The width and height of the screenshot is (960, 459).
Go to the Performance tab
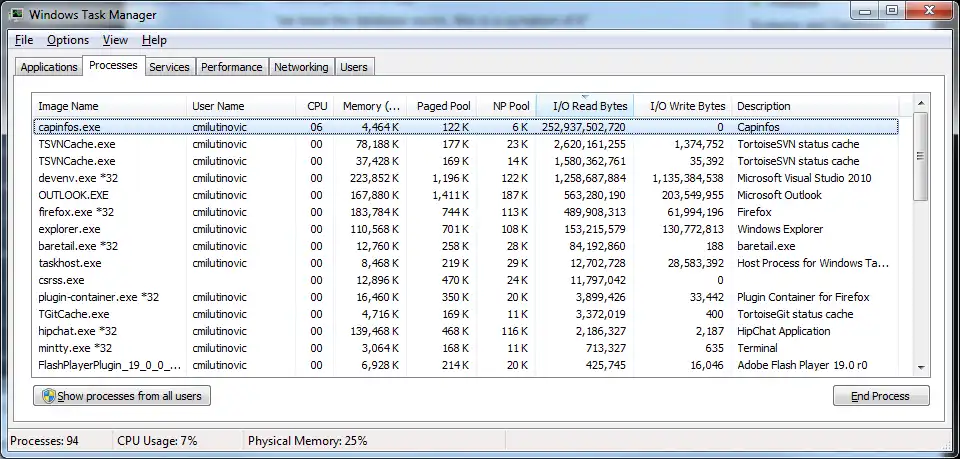(x=232, y=67)
